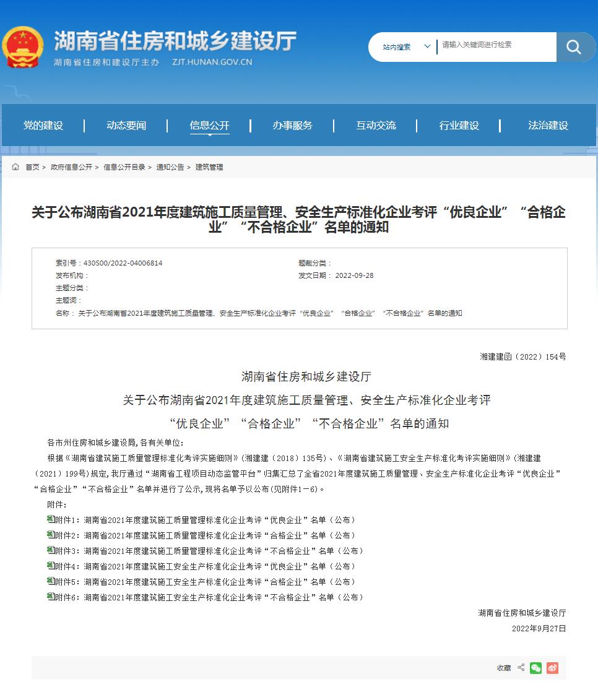Click the share icon beside 收藏

coord(521,668)
